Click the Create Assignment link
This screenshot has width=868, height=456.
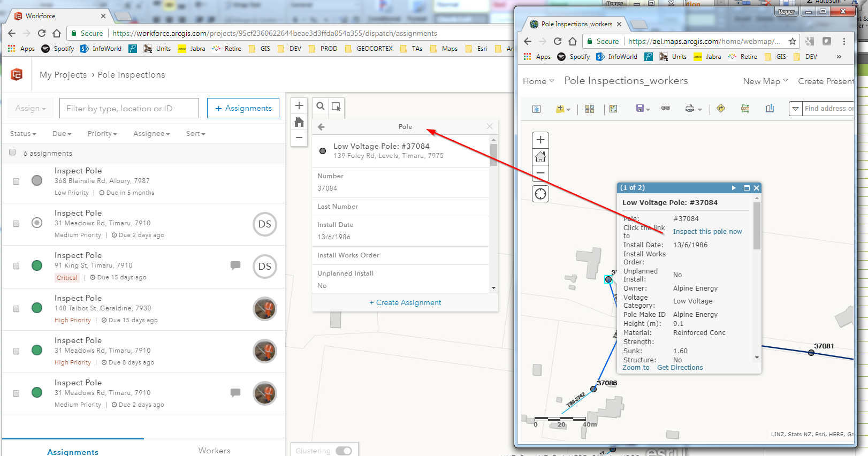(x=405, y=302)
